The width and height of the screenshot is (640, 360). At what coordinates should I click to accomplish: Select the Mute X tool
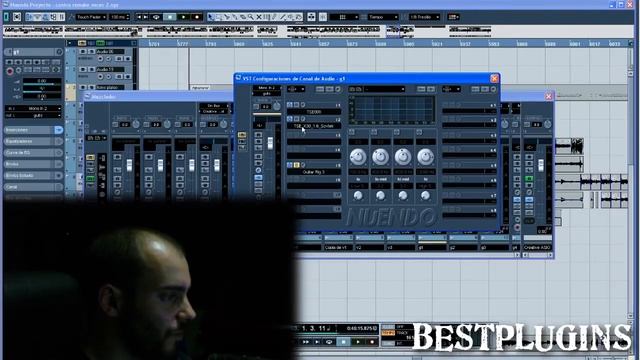[258, 17]
